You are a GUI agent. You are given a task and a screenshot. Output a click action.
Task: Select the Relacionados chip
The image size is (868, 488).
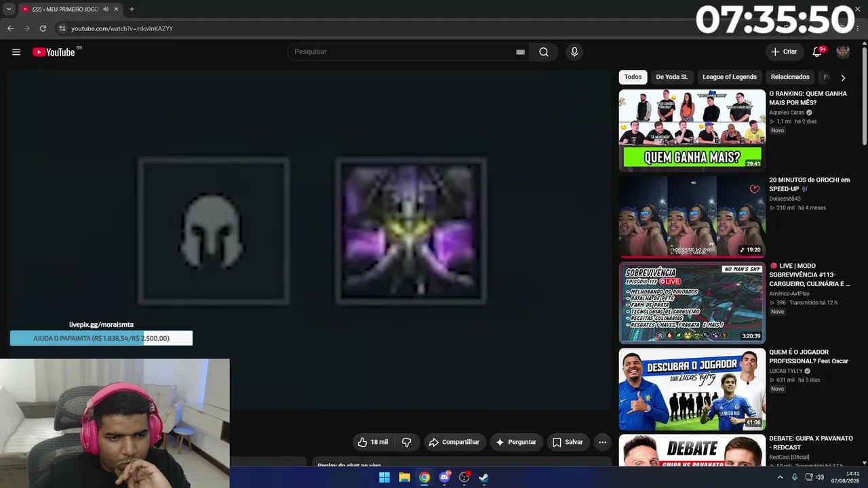point(790,77)
